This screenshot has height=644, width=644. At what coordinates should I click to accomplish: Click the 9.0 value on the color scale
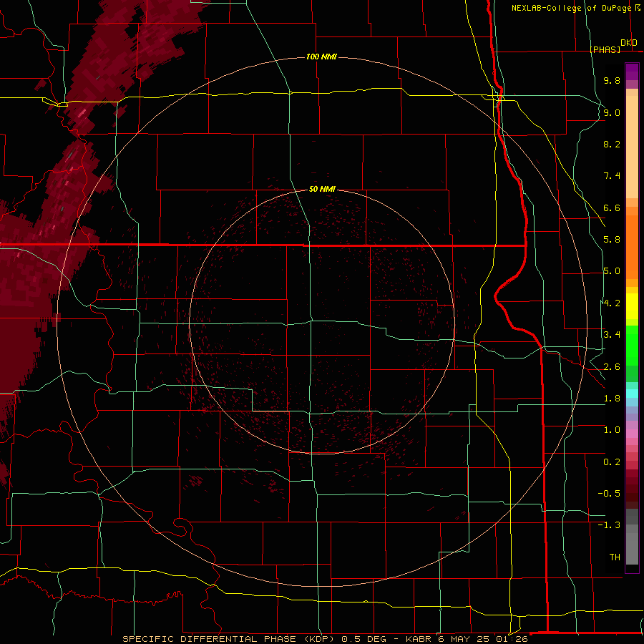click(612, 112)
